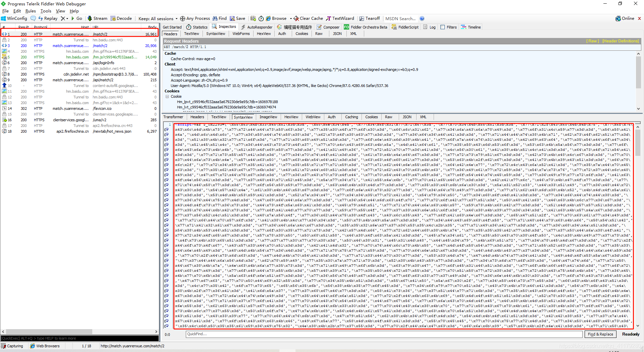This screenshot has height=352, width=644.
Task: Launch Browse in Internet Explorer
Action: click(276, 18)
